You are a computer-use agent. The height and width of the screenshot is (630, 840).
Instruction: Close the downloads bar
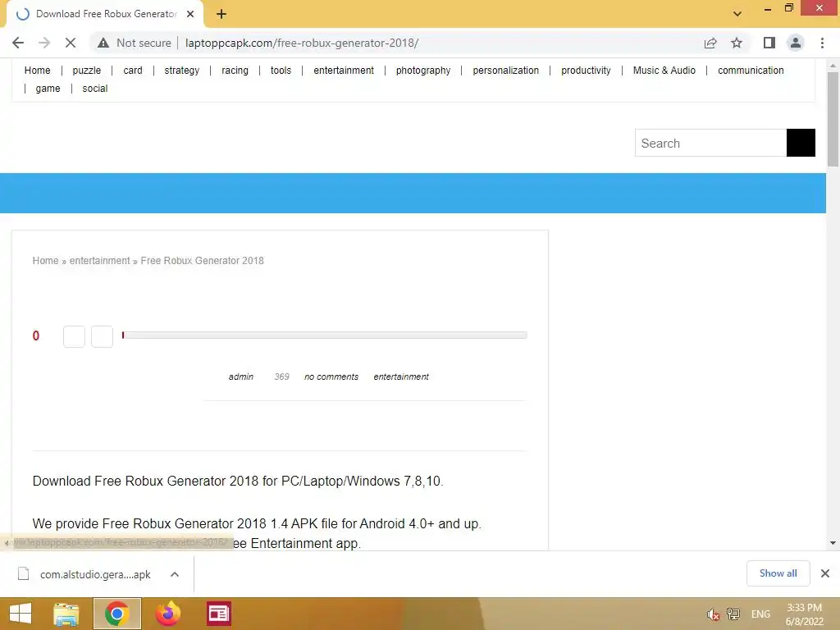click(x=825, y=573)
